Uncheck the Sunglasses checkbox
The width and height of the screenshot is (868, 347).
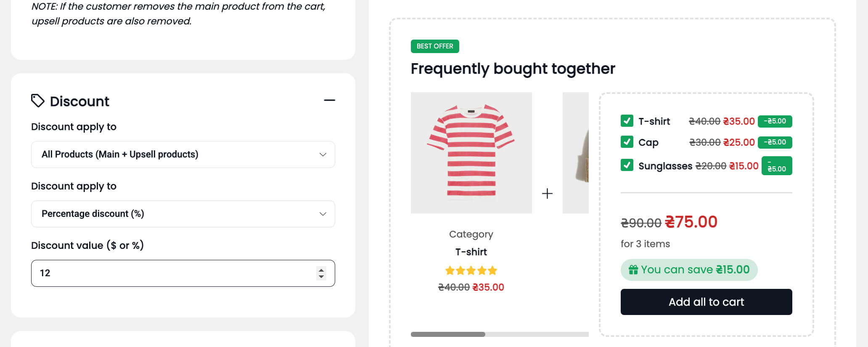tap(627, 165)
